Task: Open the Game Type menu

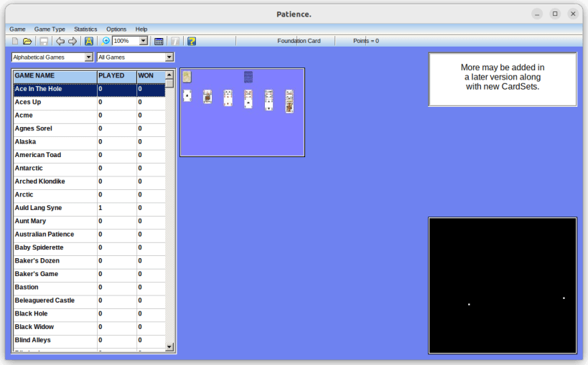Action: coord(50,29)
